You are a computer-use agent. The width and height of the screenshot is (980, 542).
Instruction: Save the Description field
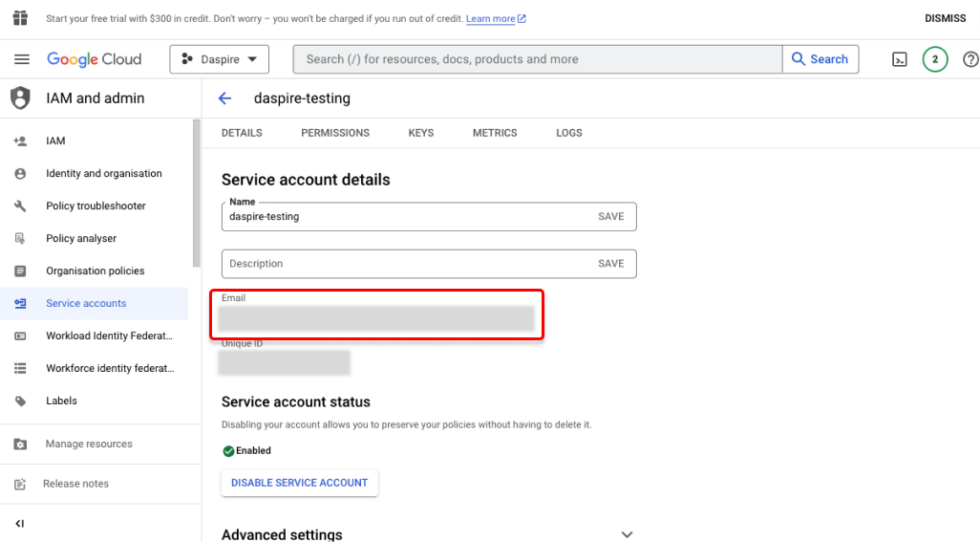(x=610, y=264)
